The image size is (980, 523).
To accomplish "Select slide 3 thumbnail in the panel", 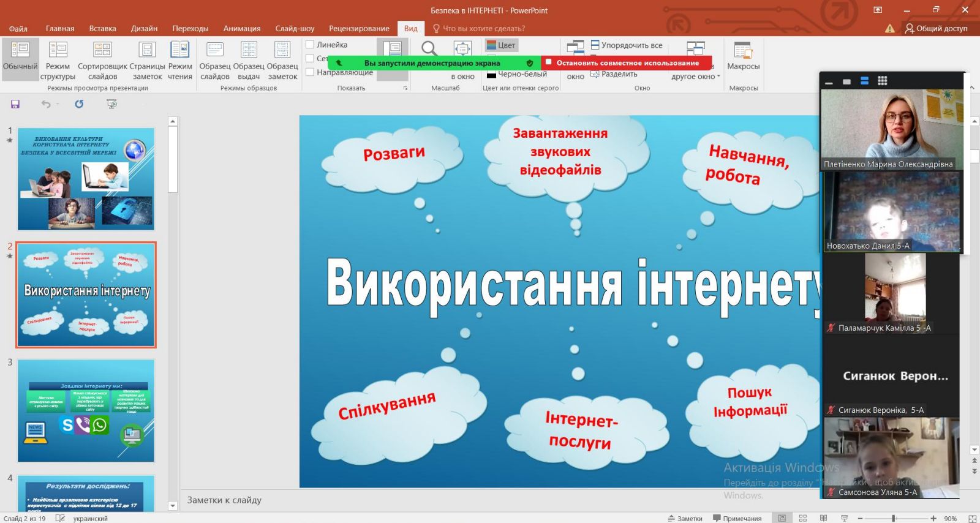I will coord(86,410).
